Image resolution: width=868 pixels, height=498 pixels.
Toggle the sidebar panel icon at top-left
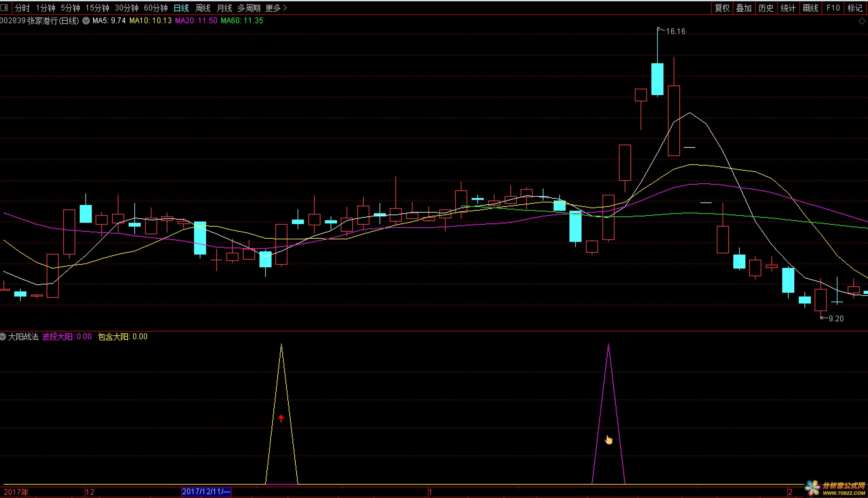tap(4, 8)
